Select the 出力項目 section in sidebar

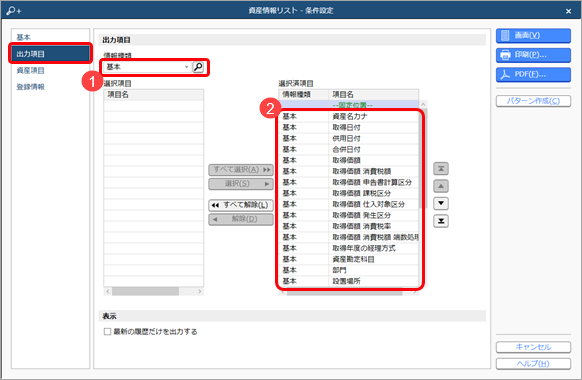50,54
